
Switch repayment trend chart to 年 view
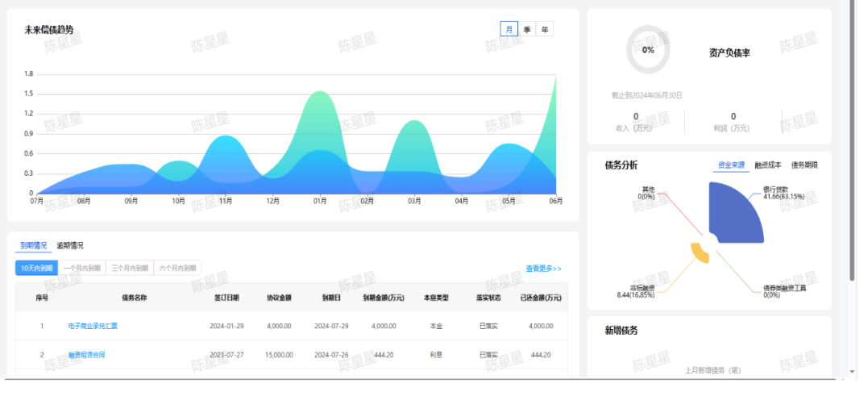coord(545,30)
